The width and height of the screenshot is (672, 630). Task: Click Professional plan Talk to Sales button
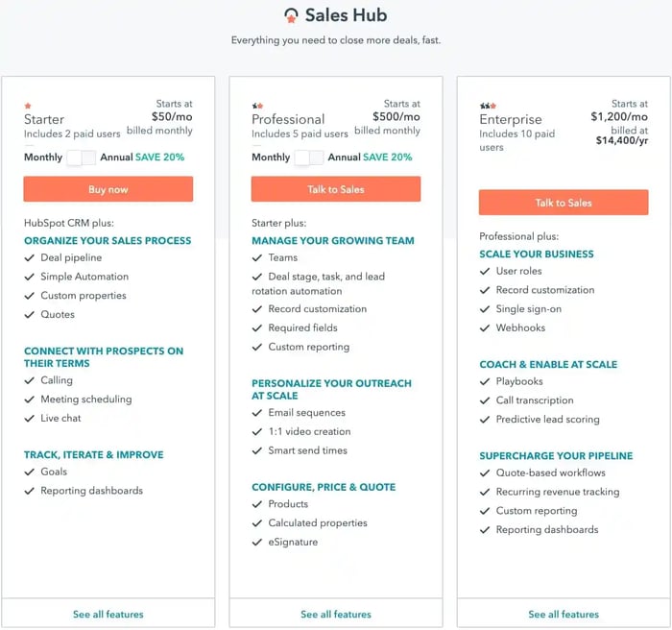click(336, 189)
